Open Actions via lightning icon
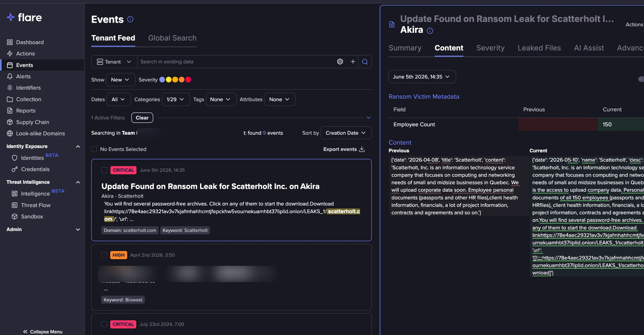 pos(10,54)
